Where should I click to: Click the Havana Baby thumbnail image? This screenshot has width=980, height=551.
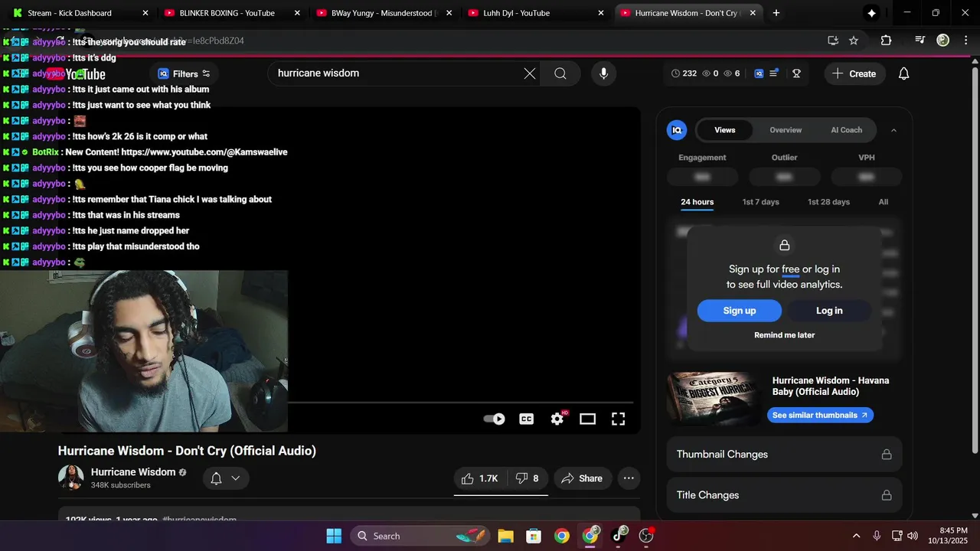pyautogui.click(x=714, y=399)
